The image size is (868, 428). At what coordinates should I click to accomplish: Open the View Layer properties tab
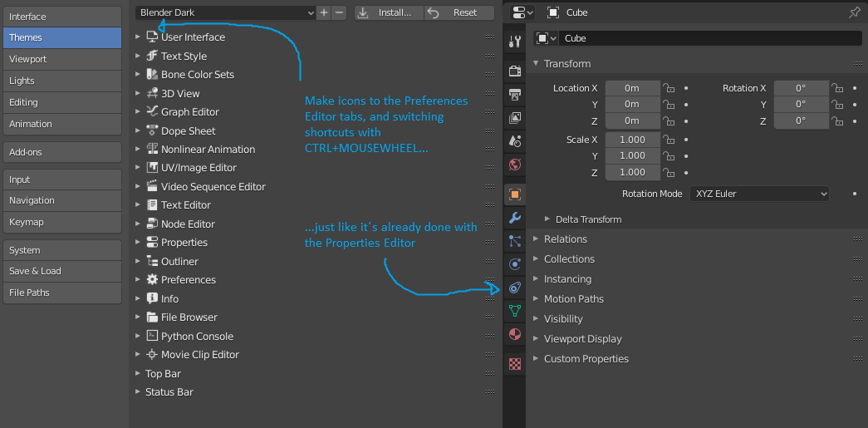click(x=515, y=117)
